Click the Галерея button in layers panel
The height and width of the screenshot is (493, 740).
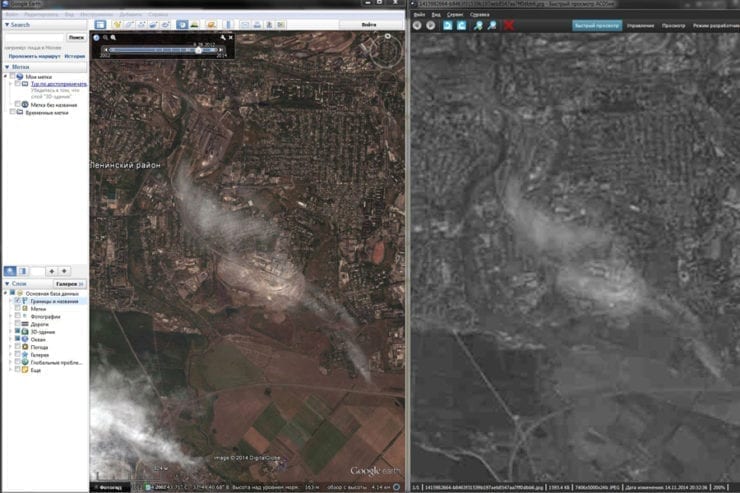(69, 284)
